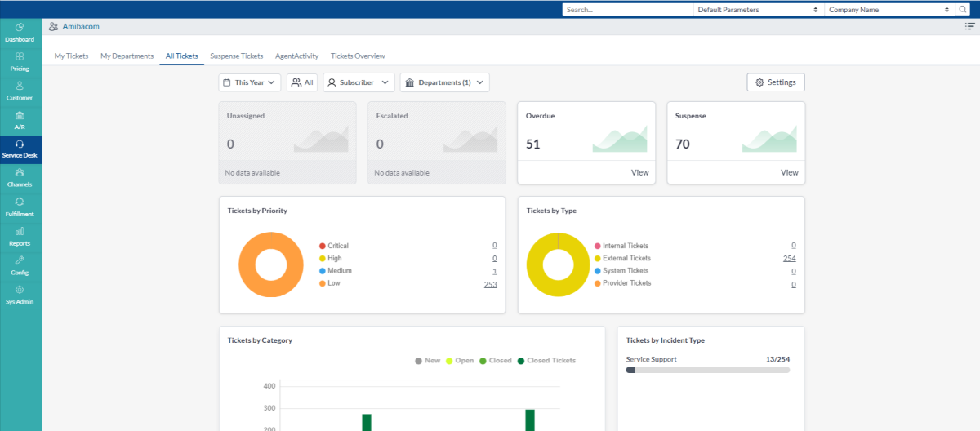Click the people icon beside All
The height and width of the screenshot is (431, 980).
coord(296,82)
